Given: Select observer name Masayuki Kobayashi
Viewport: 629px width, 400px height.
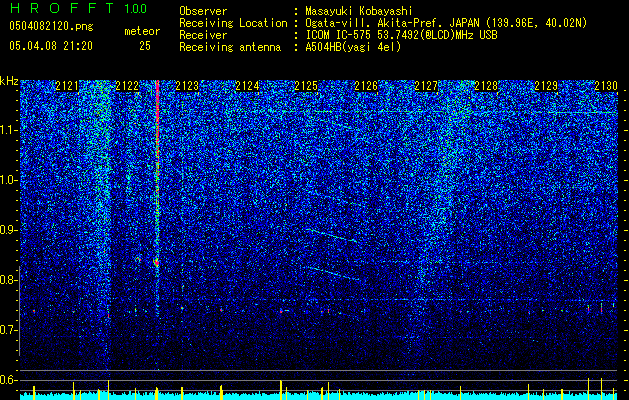Looking at the screenshot, I should point(359,11).
